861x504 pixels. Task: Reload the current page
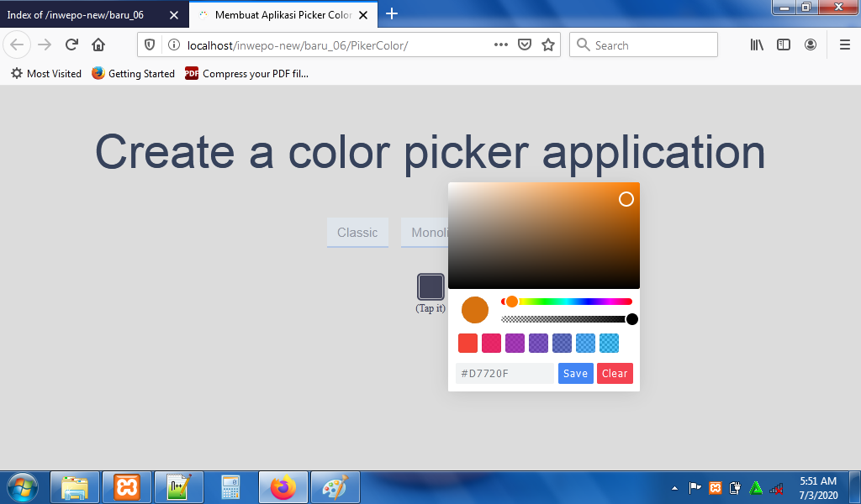coord(71,45)
